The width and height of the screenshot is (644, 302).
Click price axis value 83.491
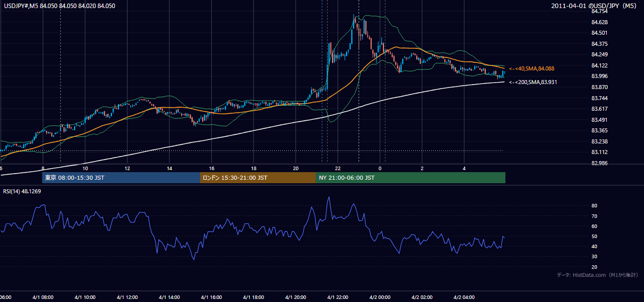point(599,120)
